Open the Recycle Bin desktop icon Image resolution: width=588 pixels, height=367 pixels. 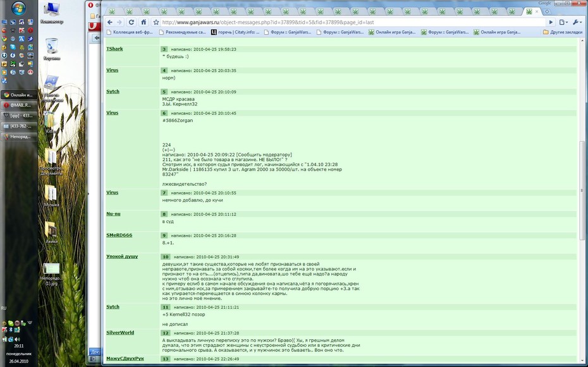pos(51,49)
